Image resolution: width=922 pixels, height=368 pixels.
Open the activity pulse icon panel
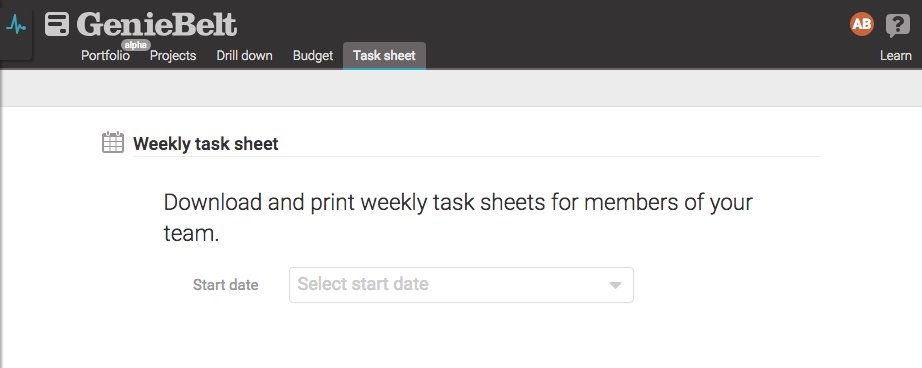click(16, 25)
